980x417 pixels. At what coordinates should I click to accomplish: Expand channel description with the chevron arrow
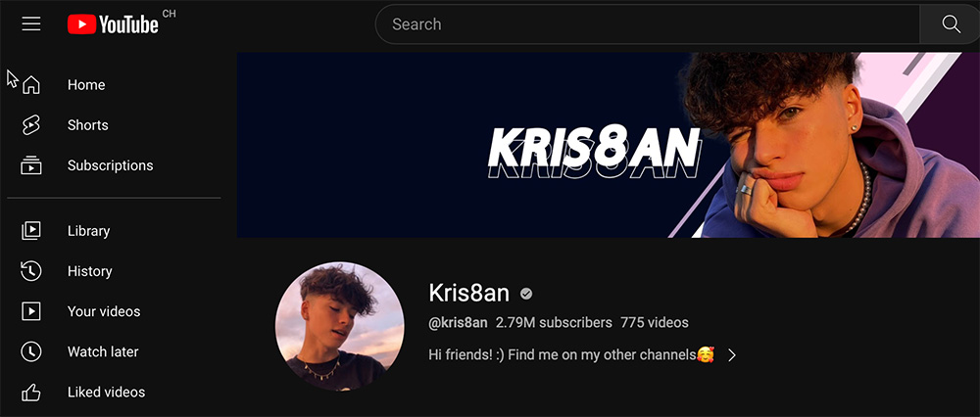[x=732, y=355]
